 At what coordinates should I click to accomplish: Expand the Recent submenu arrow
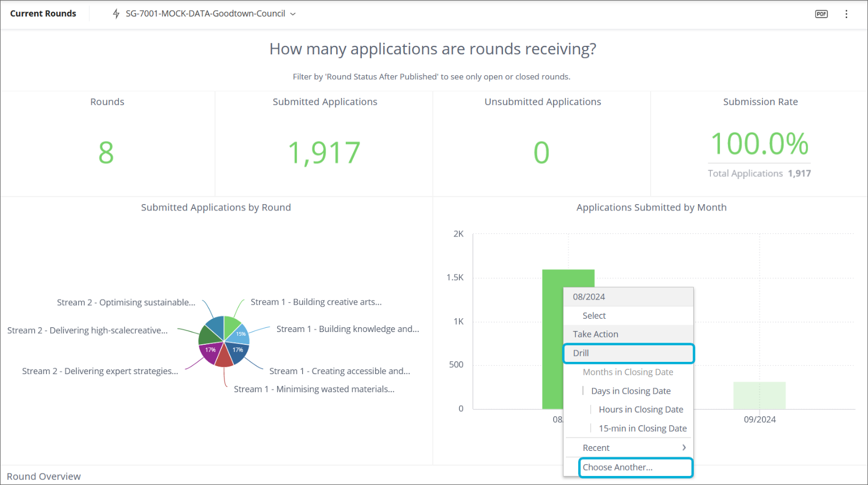(x=684, y=448)
